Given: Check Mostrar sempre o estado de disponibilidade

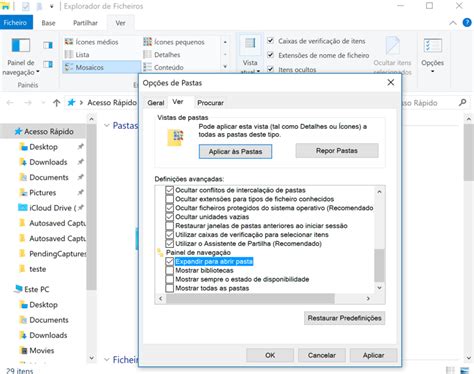Looking at the screenshot, I should [169, 279].
